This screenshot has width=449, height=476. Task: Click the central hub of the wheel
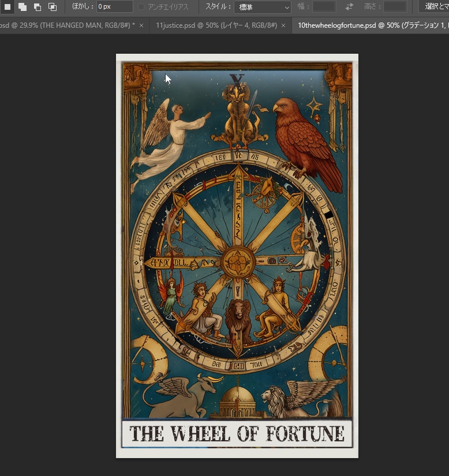click(x=238, y=263)
